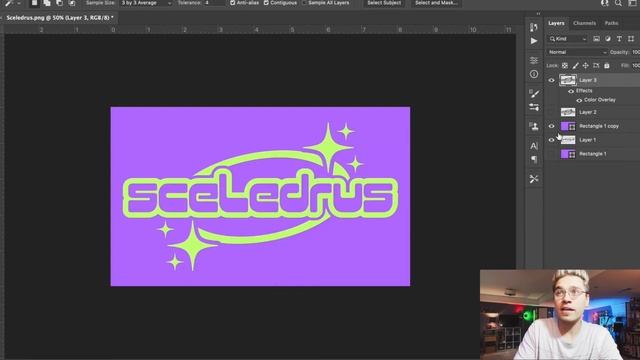Viewport: 640px width, 360px height.
Task: Select the Subtract from Selection mode icon
Action: [60, 3]
